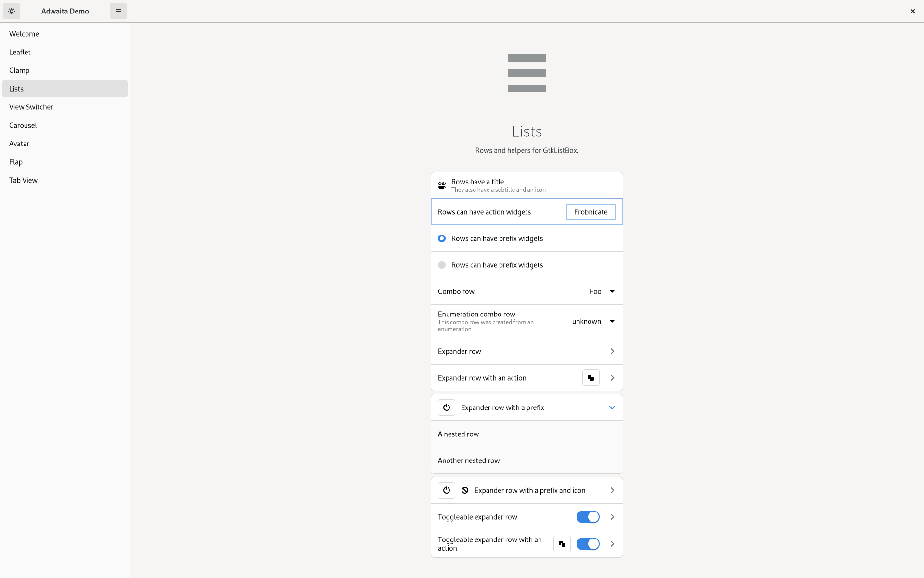The height and width of the screenshot is (578, 924).
Task: Toggle the light/dark style icon
Action: (12, 11)
